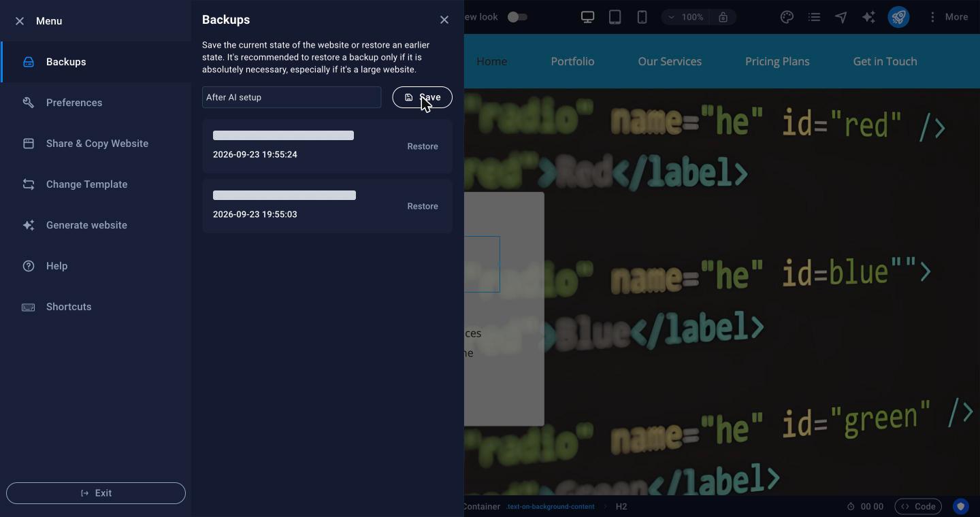Click the Help question-mark icon
Viewport: 980px width, 517px height.
[29, 266]
